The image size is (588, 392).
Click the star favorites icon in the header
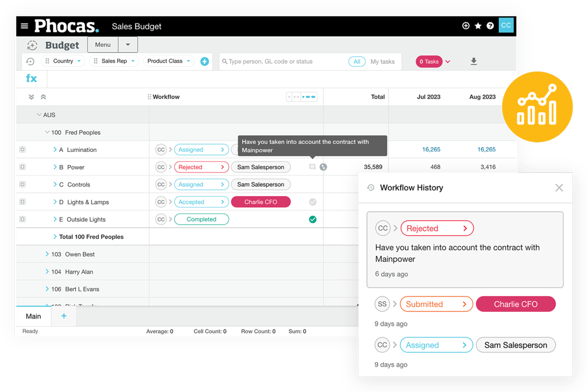point(477,26)
